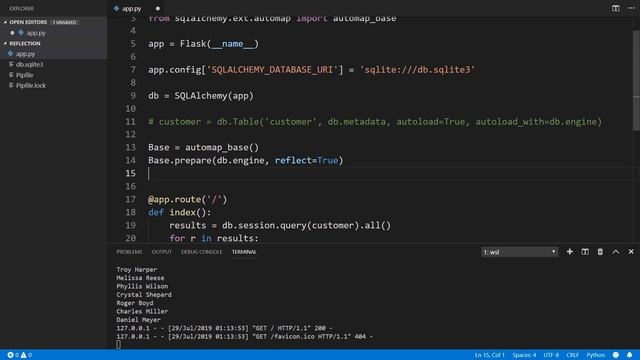Viewport: 640px width, 360px height.
Task: Click 'Crystal Shepard' in terminal output
Action: pos(144,294)
